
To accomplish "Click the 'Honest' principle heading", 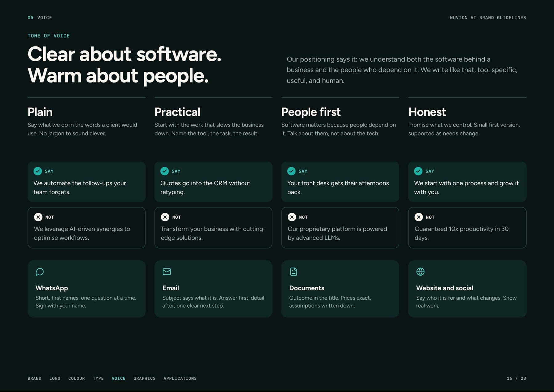I will pos(427,112).
